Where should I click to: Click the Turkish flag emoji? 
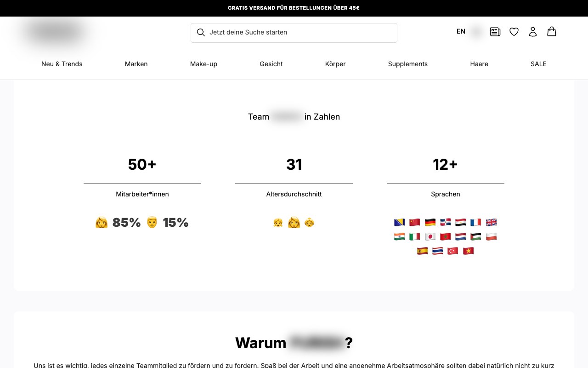pyautogui.click(x=453, y=251)
